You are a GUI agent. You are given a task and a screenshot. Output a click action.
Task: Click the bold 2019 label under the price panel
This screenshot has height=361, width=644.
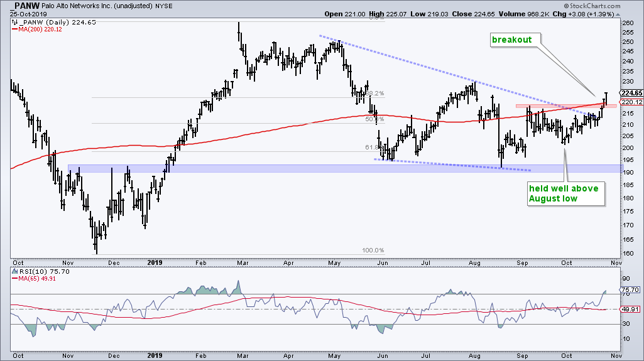(x=155, y=263)
